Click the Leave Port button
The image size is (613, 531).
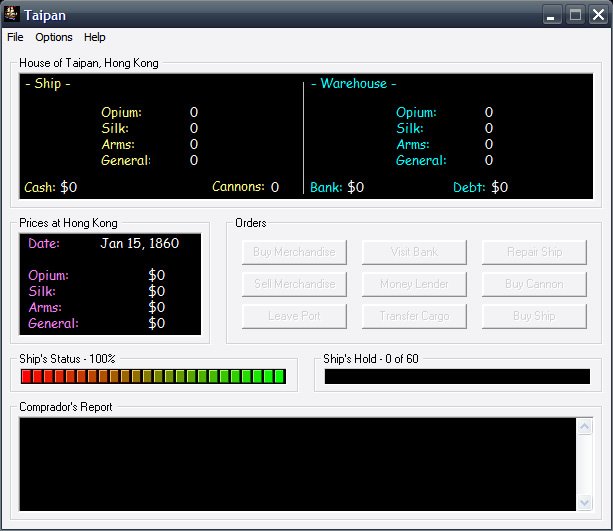(294, 316)
